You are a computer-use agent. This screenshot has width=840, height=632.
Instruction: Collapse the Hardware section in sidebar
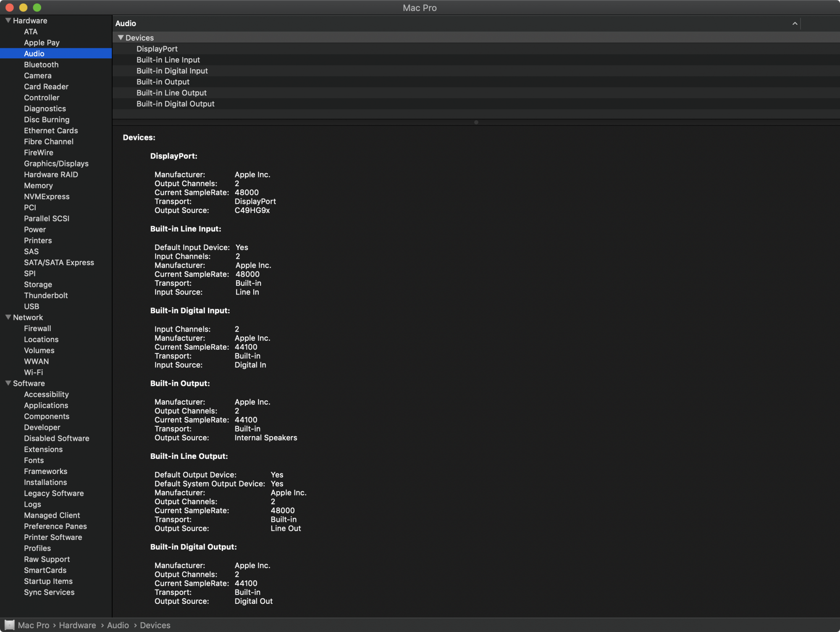pyautogui.click(x=8, y=20)
